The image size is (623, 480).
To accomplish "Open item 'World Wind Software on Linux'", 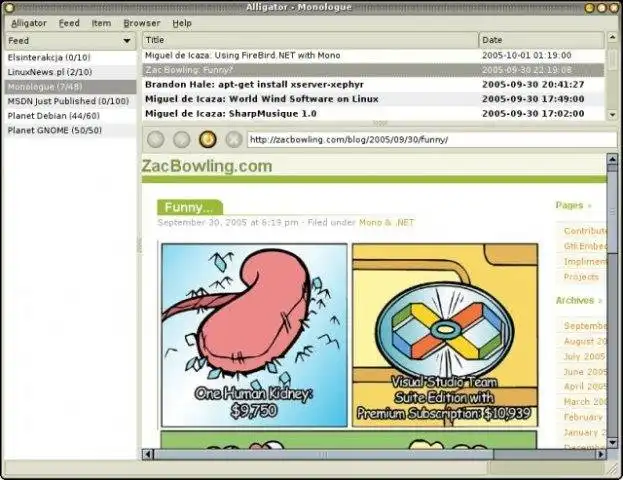I will 373,99.
